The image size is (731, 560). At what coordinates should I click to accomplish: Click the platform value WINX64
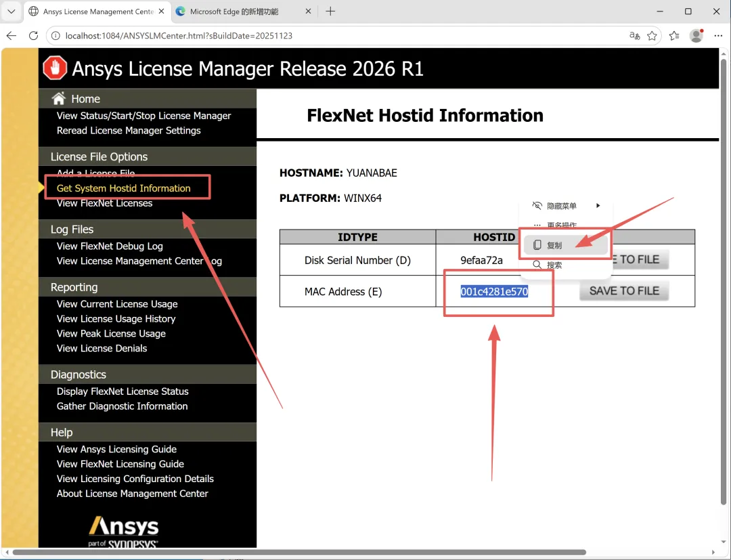click(363, 198)
